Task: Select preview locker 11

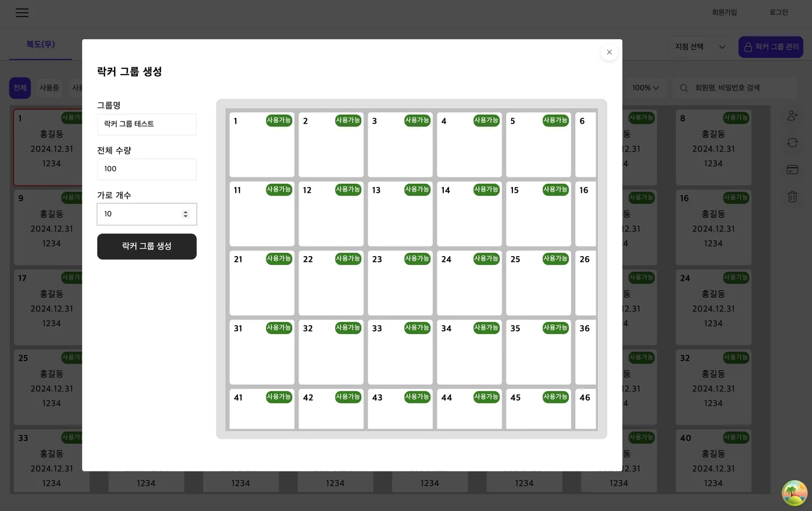Action: point(262,214)
